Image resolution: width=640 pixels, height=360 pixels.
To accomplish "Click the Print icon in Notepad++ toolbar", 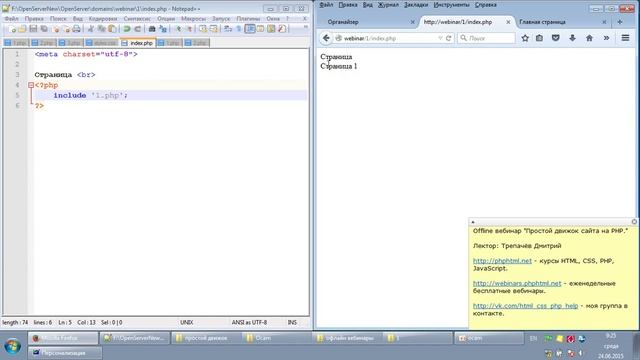I will pyautogui.click(x=76, y=29).
